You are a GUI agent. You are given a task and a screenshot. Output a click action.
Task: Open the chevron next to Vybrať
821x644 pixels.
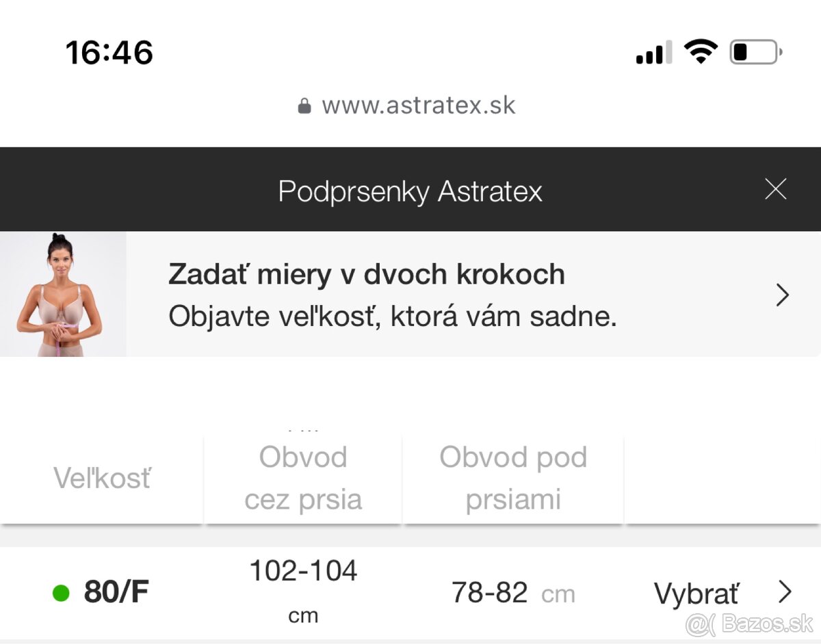(x=785, y=591)
